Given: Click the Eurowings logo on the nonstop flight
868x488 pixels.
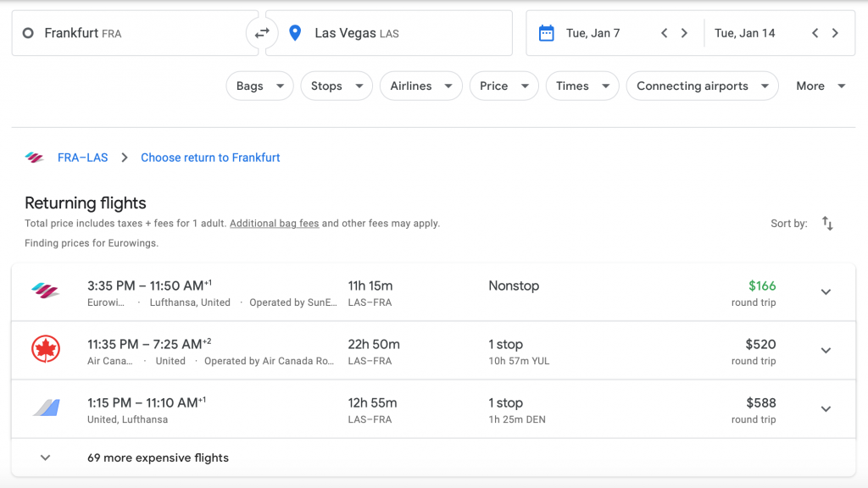Looking at the screenshot, I should 46,291.
